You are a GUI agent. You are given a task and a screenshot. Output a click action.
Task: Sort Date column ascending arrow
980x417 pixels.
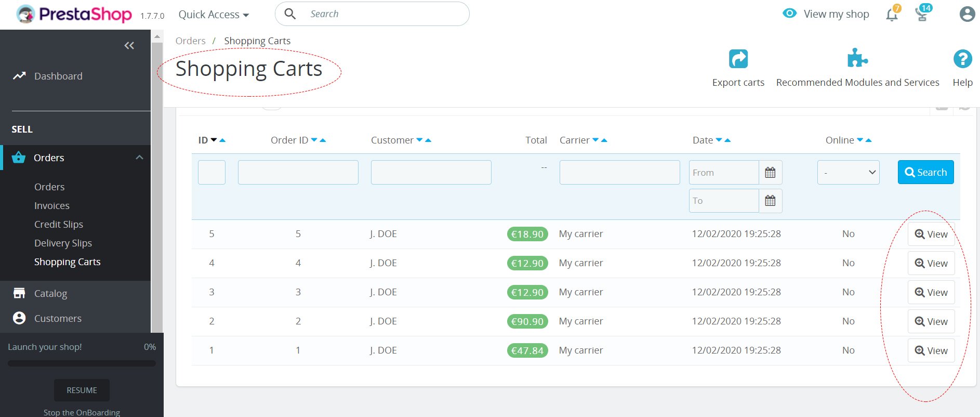click(727, 140)
